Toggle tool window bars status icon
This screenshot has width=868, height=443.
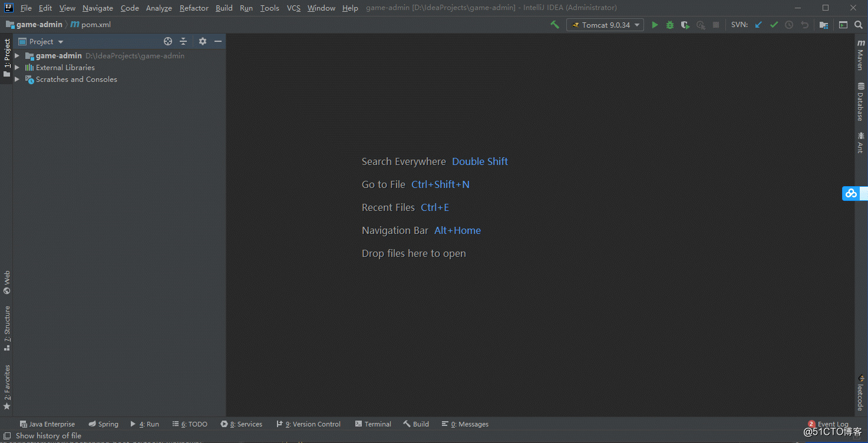coord(7,436)
